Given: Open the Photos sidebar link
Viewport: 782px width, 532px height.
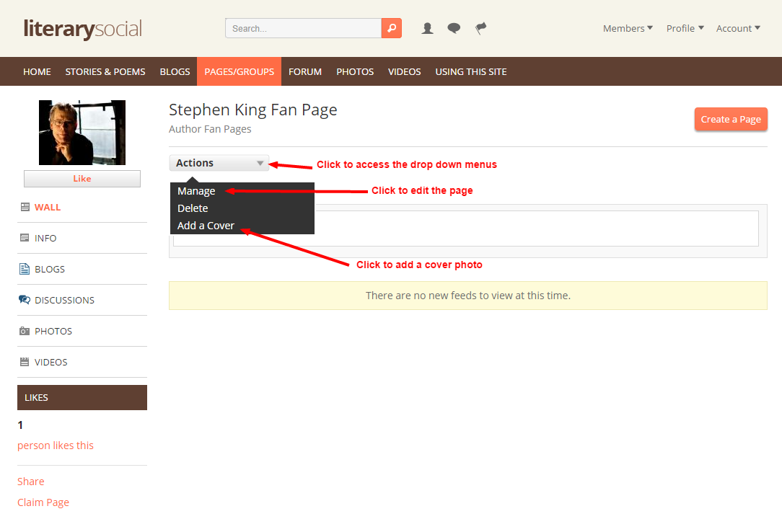Looking at the screenshot, I should point(53,332).
